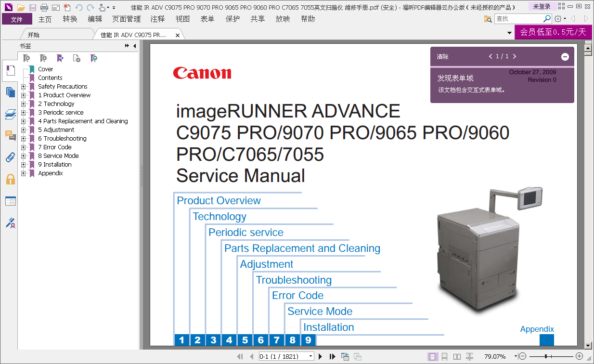Open the page thumbnails sidebar icon
The image size is (594, 364).
[x=10, y=92]
